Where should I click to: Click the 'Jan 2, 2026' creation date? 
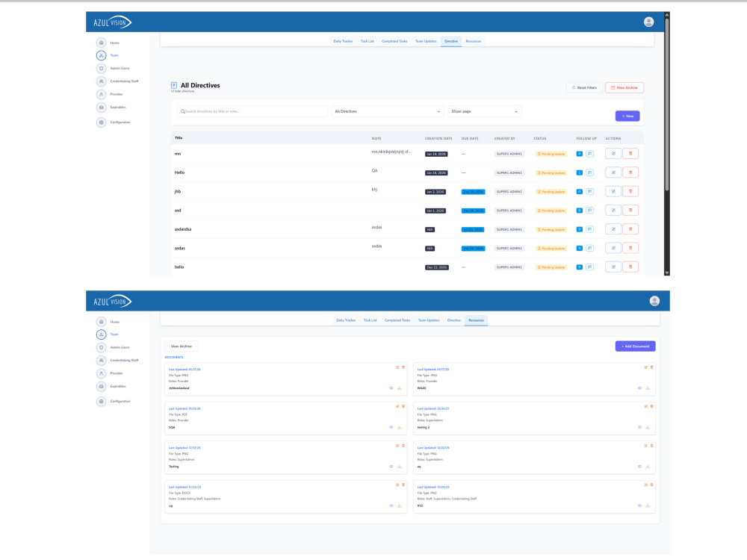coord(435,192)
